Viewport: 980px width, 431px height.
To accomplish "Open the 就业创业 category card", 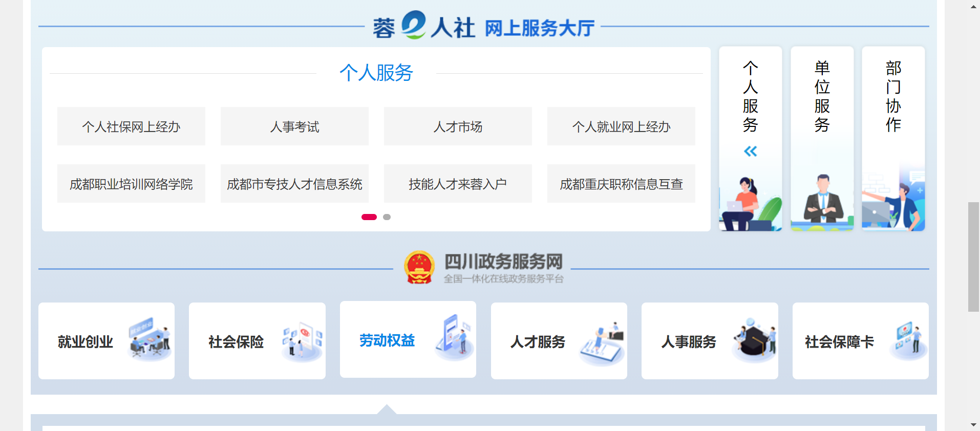I will click(106, 341).
